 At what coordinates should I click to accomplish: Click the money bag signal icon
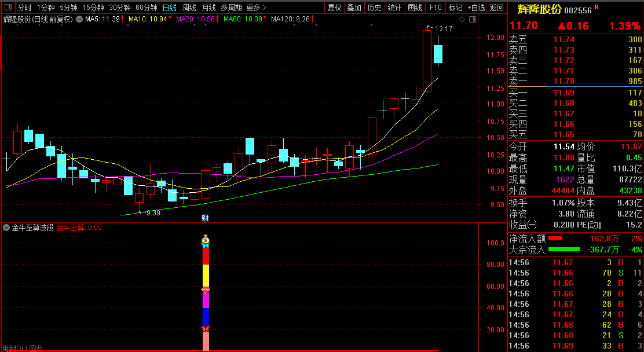click(x=205, y=238)
